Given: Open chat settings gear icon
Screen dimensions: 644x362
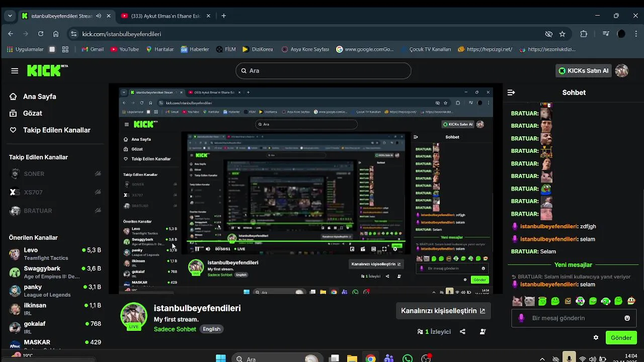Looking at the screenshot, I should [596, 338].
